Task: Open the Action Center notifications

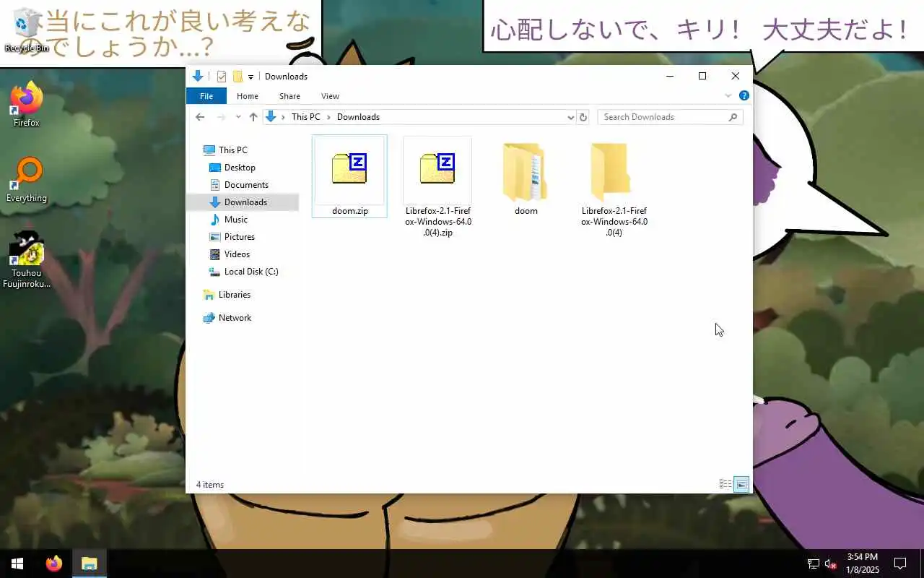Action: pos(900,564)
